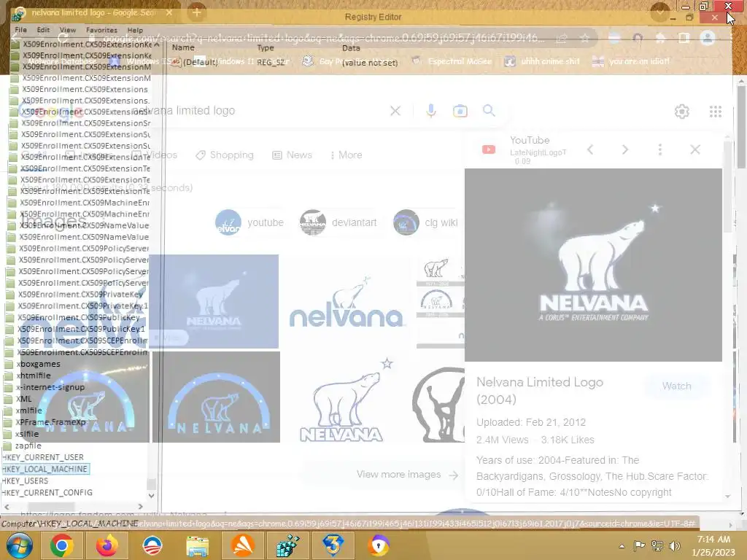
Task: Select the HKEY_LOCAL_MACHINE registry hive
Action: (44, 469)
